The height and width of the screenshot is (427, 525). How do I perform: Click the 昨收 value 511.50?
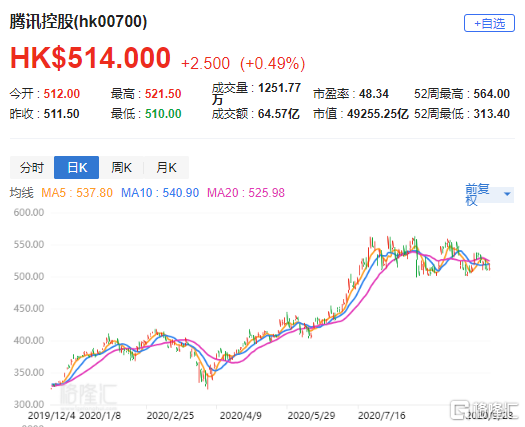pos(61,114)
